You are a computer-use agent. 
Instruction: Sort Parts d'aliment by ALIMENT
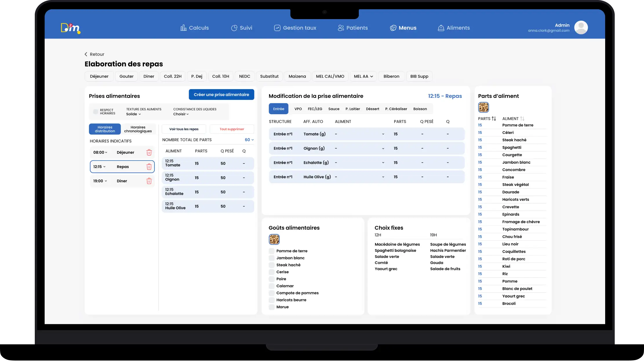tap(522, 119)
